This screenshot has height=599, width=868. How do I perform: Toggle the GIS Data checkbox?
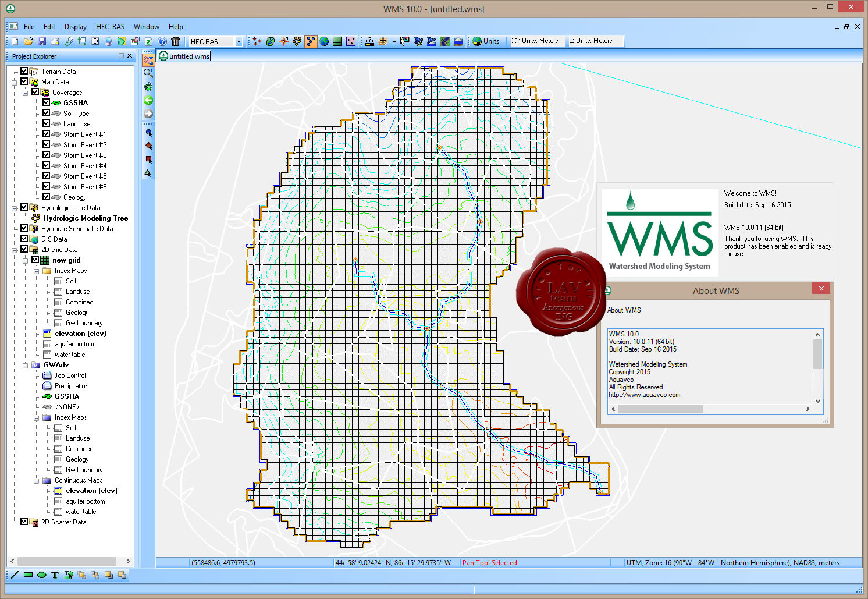[24, 239]
